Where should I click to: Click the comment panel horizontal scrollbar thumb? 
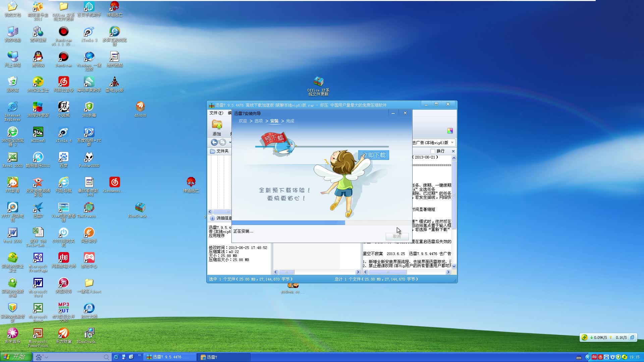coord(388,272)
